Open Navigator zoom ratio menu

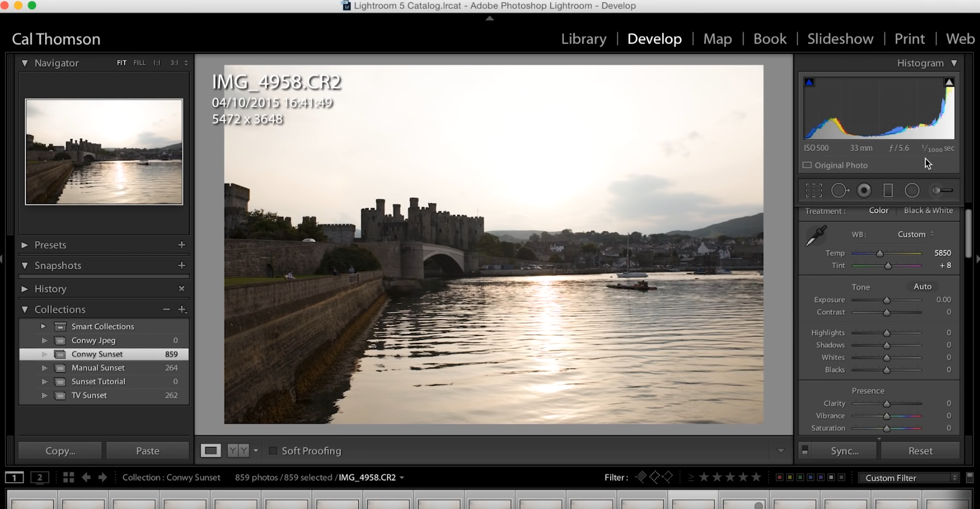186,63
